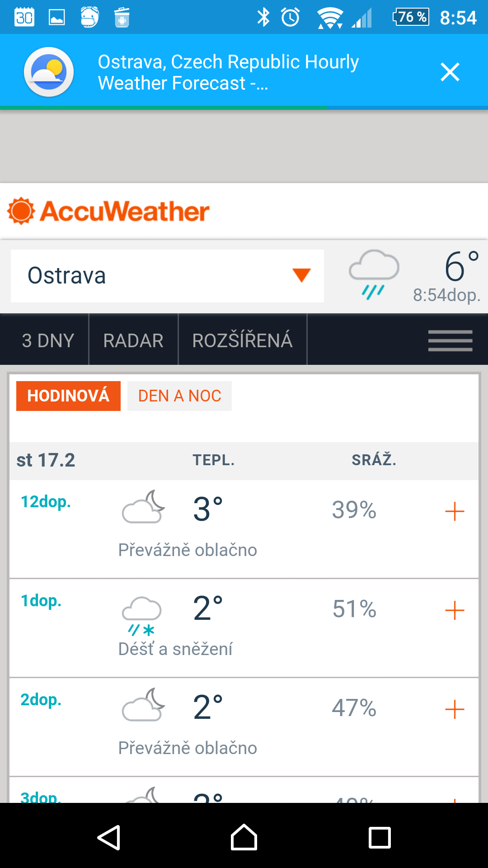Open recent apps square icon
The image size is (488, 868).
click(x=380, y=837)
